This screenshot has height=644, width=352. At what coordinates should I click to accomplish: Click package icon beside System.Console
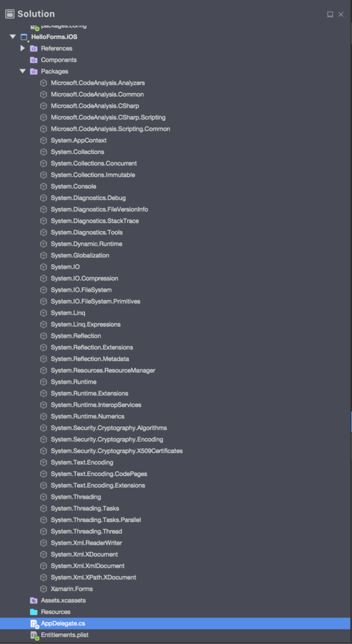tap(43, 186)
